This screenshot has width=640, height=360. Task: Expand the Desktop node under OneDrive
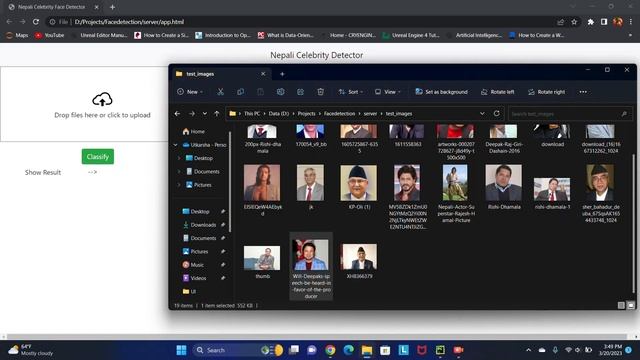[x=179, y=158]
